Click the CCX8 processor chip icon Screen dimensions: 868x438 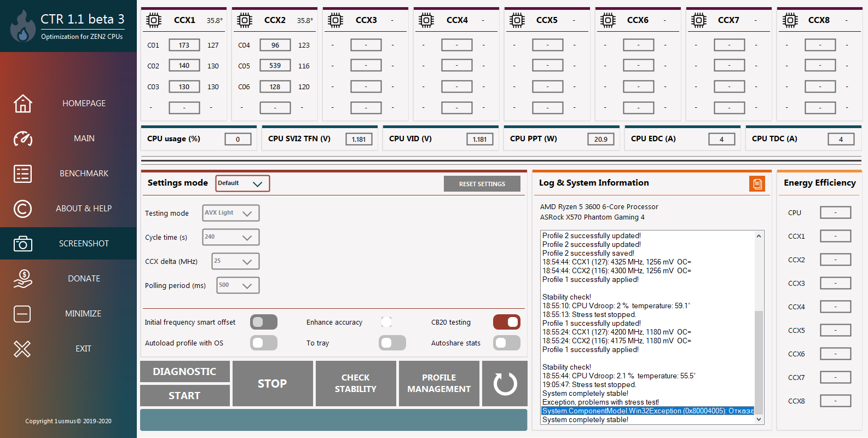click(x=790, y=20)
